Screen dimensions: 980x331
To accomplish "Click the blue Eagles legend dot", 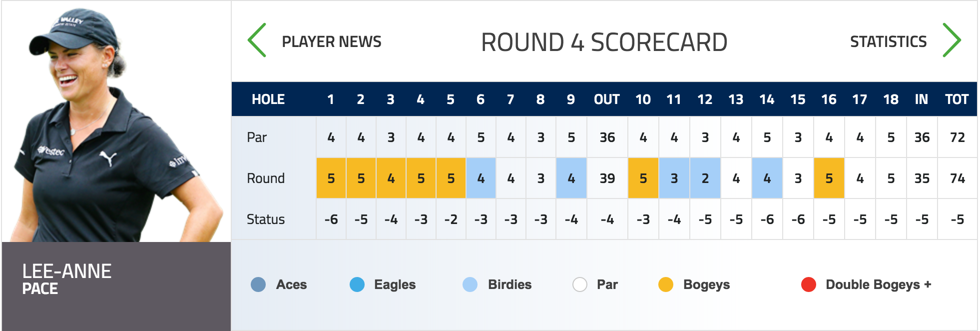I will click(x=357, y=284).
